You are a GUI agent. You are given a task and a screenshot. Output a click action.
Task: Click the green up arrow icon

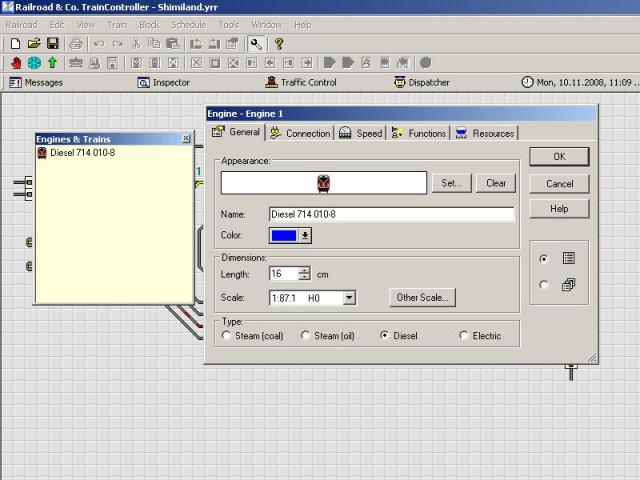52,63
